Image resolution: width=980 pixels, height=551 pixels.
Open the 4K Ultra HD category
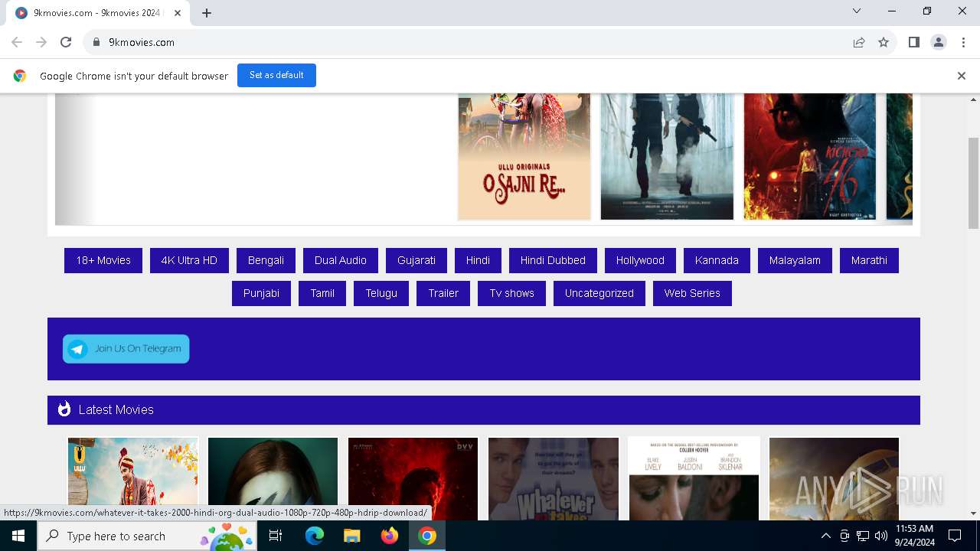(x=189, y=260)
